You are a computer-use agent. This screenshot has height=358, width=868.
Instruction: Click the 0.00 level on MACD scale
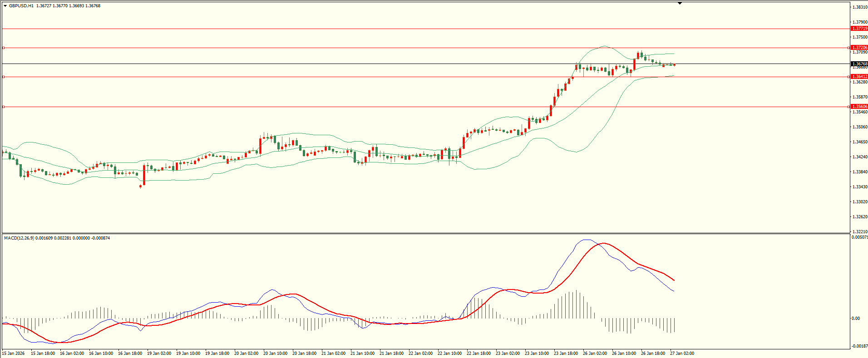[x=856, y=319]
